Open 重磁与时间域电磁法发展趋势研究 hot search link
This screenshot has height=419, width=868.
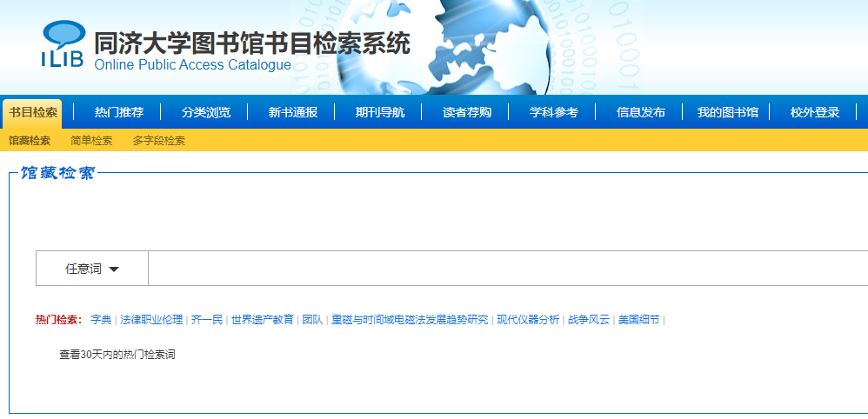[410, 319]
